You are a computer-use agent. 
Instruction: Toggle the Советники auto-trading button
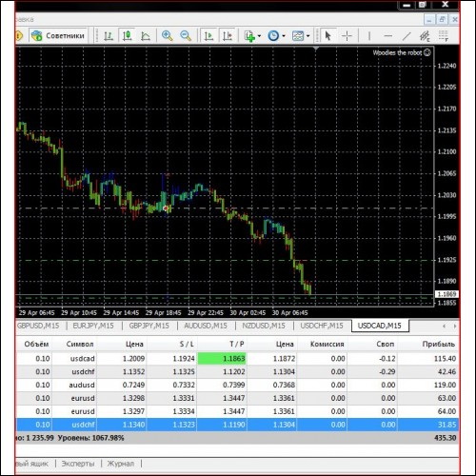59,35
